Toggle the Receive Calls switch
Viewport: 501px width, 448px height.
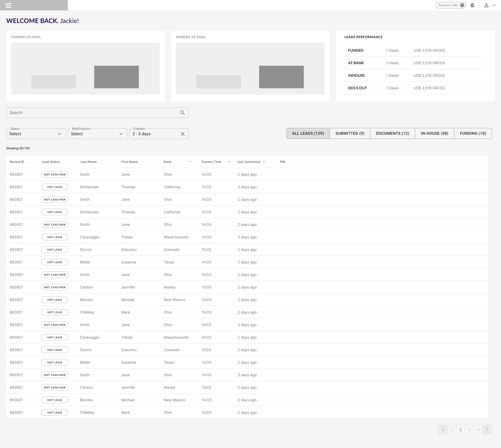[x=462, y=5]
